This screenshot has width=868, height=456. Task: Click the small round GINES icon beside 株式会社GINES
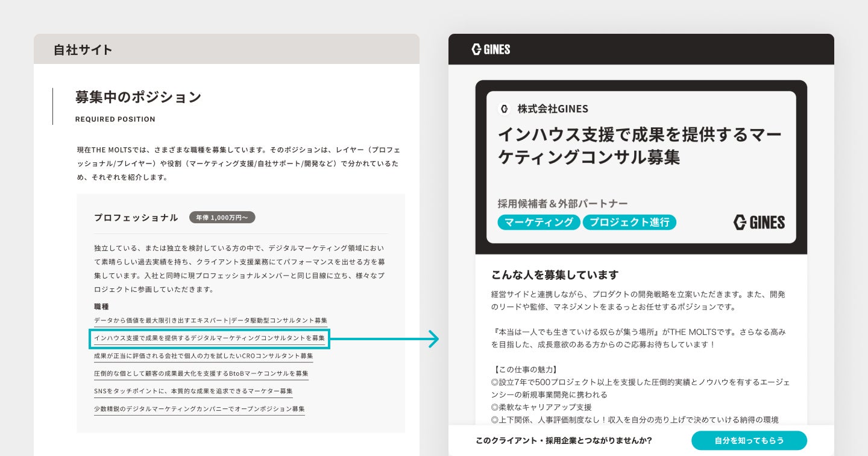505,109
